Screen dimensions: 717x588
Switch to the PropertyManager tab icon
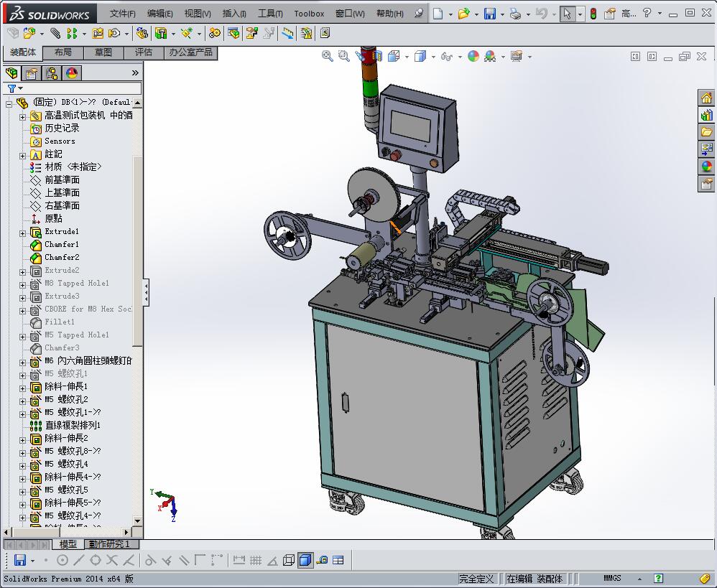[x=32, y=73]
